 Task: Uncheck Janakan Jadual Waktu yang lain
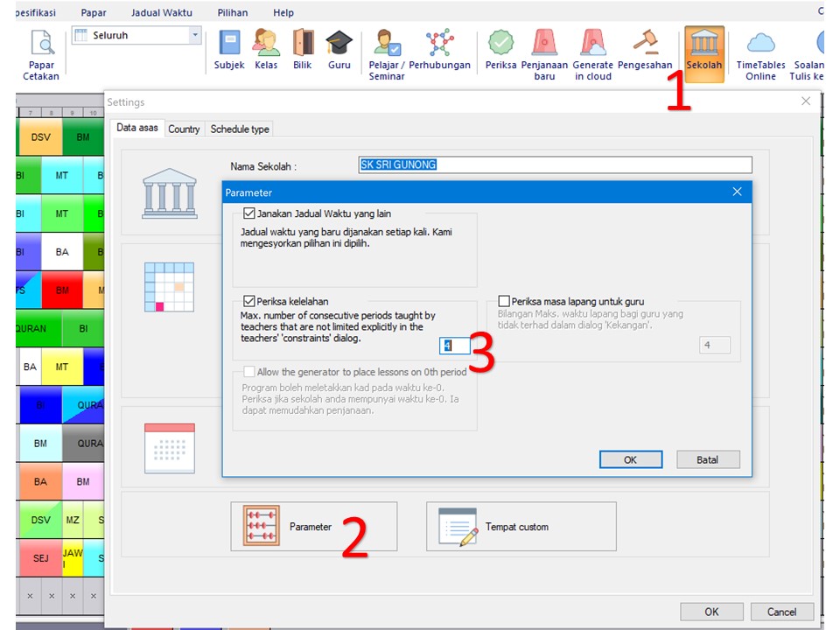[250, 213]
